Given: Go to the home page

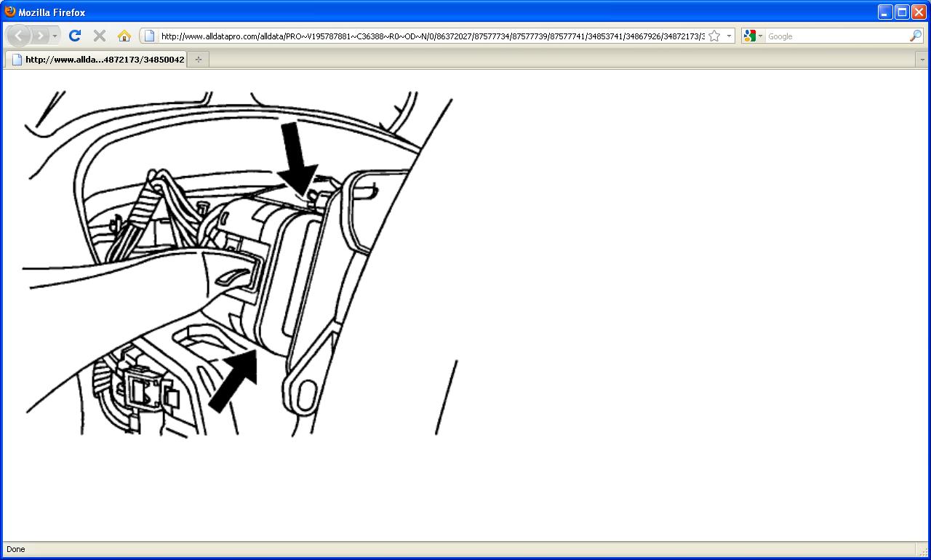Looking at the screenshot, I should 124,36.
